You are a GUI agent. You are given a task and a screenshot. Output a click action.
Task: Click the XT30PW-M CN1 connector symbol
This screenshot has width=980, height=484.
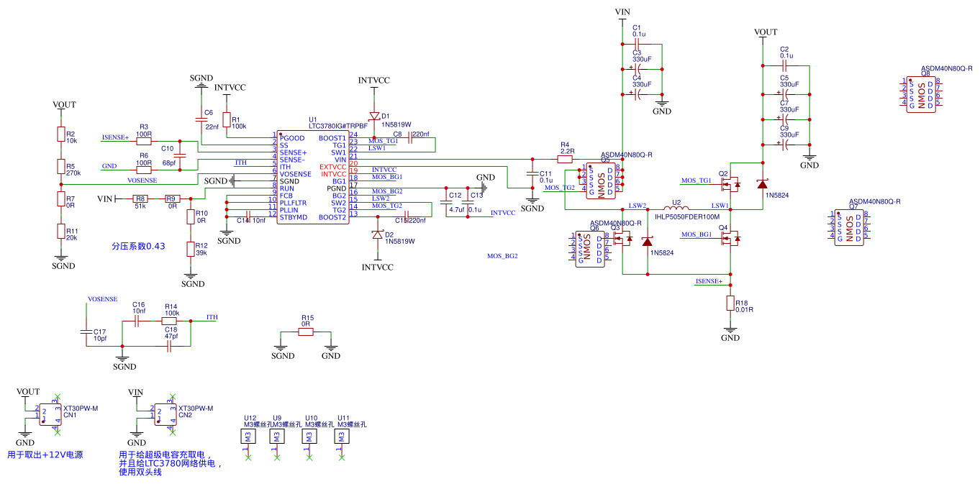coord(48,414)
